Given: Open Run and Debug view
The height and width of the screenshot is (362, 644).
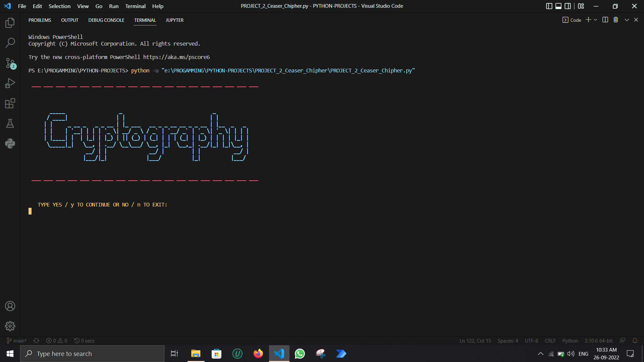Looking at the screenshot, I should click(10, 83).
